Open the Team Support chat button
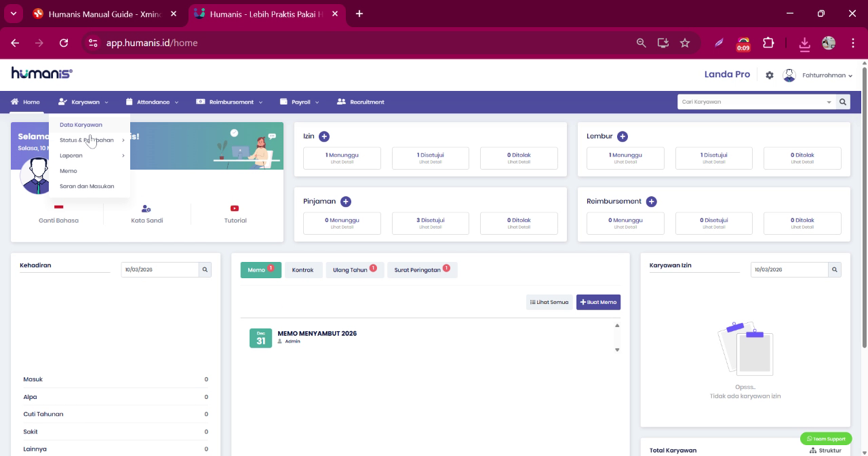This screenshot has height=456, width=868. click(x=826, y=439)
